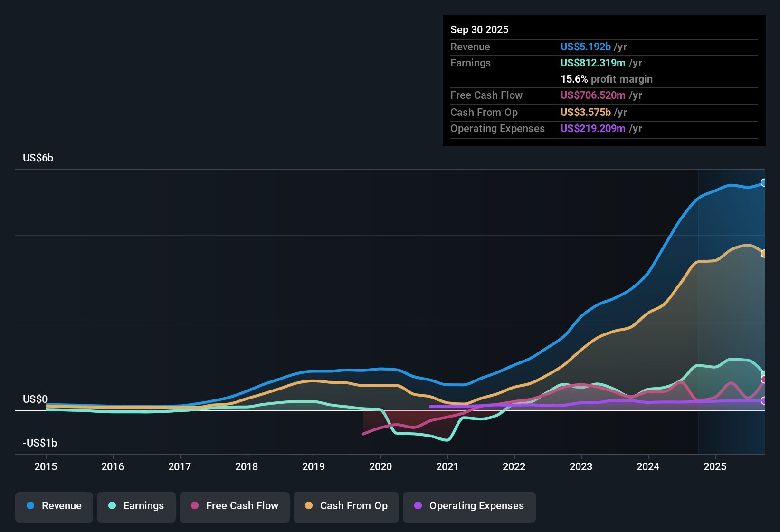Toggle the Earnings series off
780x532 pixels.
pyautogui.click(x=136, y=506)
